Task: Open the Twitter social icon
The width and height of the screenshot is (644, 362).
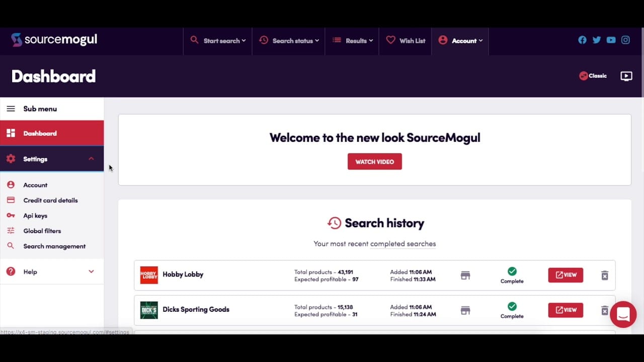Action: pos(597,40)
